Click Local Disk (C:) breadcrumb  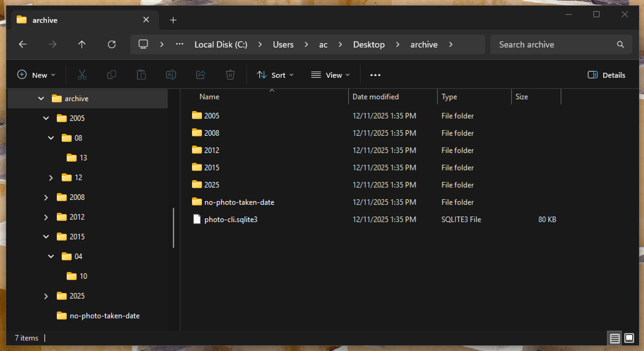coord(221,44)
